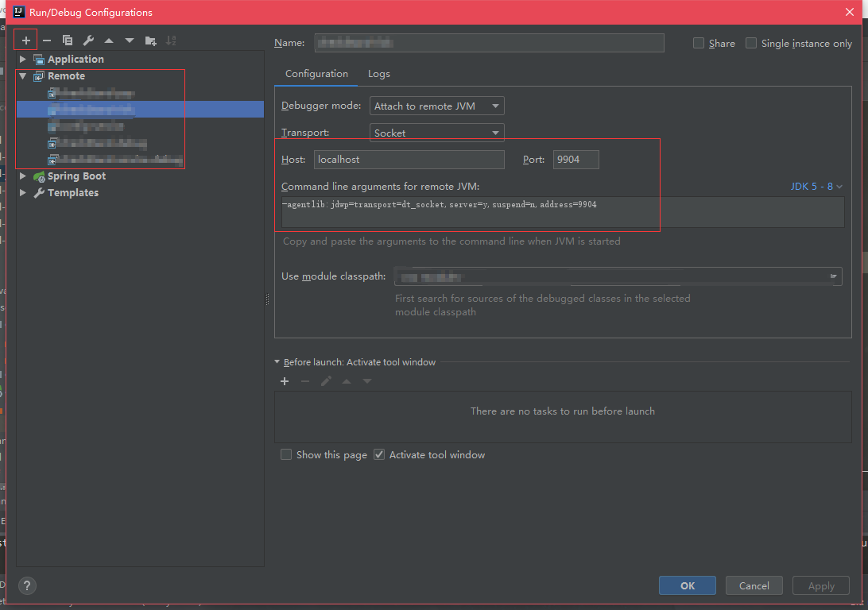Click the Application node icon
This screenshot has width=868, height=610.
pos(39,60)
